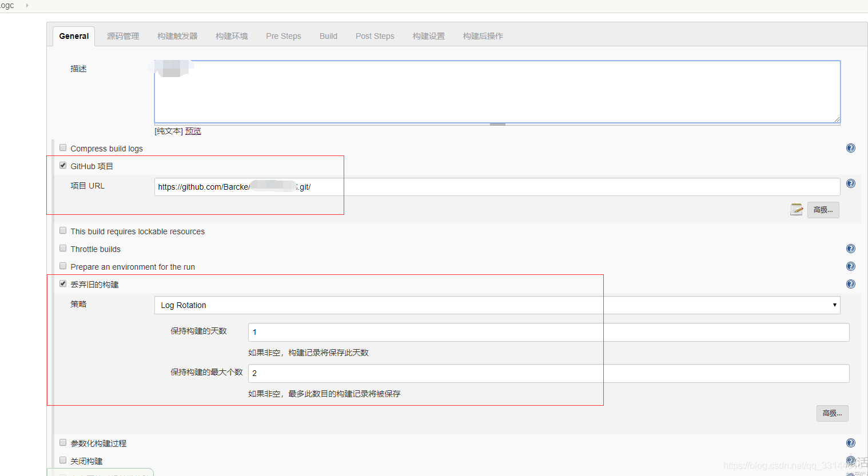Switch to 源码管理 tab
Screen dimensions: 868x476
coord(123,36)
